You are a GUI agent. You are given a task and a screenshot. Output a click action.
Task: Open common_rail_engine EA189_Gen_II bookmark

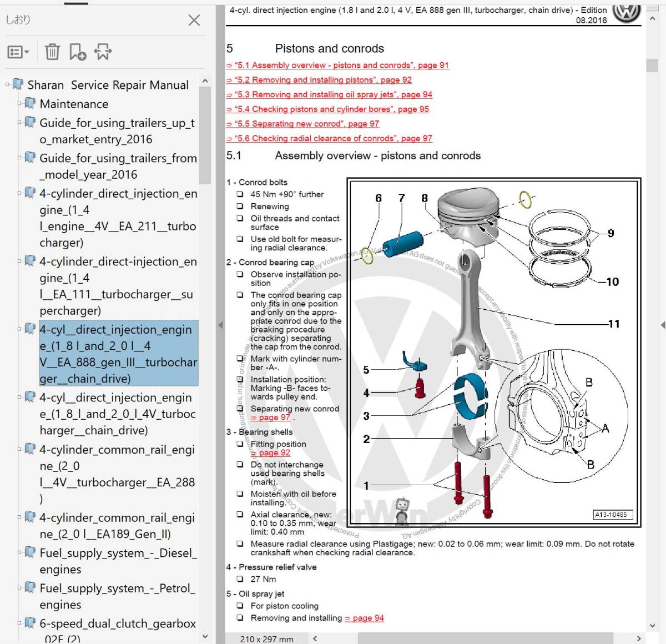click(x=117, y=526)
